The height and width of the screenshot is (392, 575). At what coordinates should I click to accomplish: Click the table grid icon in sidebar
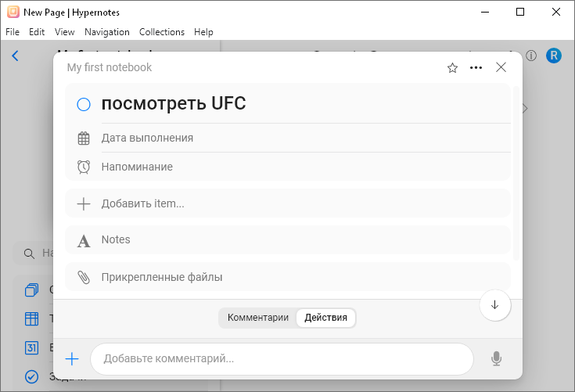(31, 318)
